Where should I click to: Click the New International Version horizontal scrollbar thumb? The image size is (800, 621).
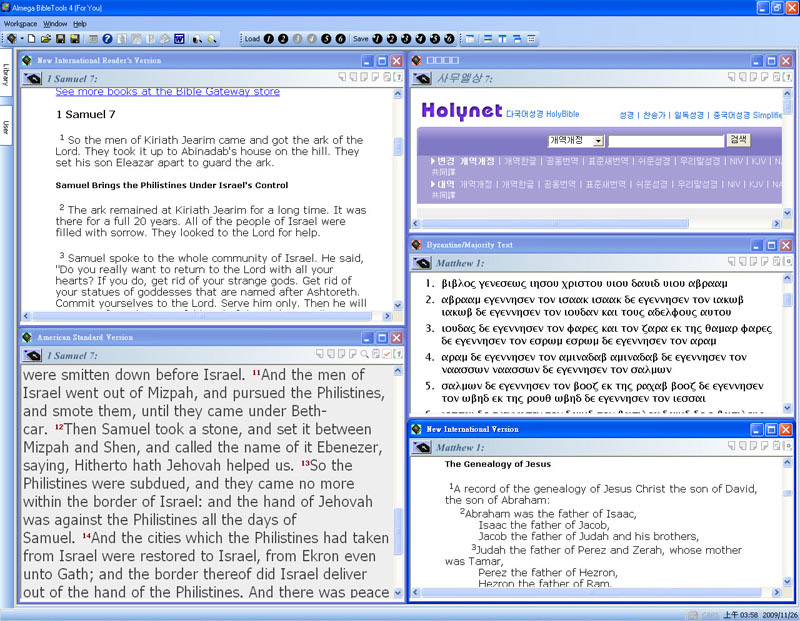point(592,592)
